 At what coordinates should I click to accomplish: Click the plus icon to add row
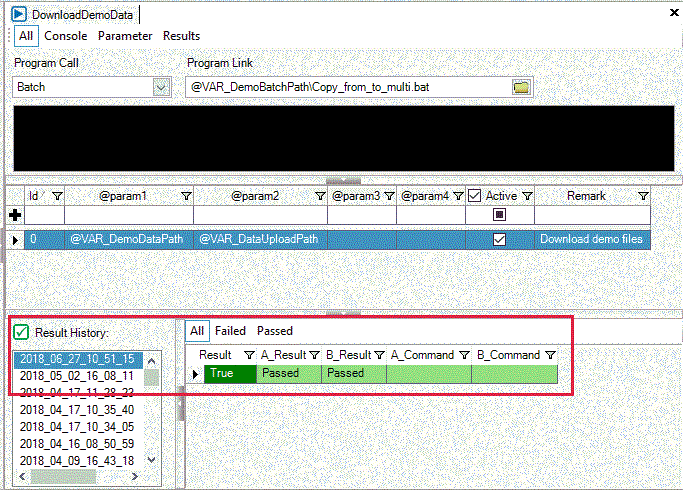point(15,215)
